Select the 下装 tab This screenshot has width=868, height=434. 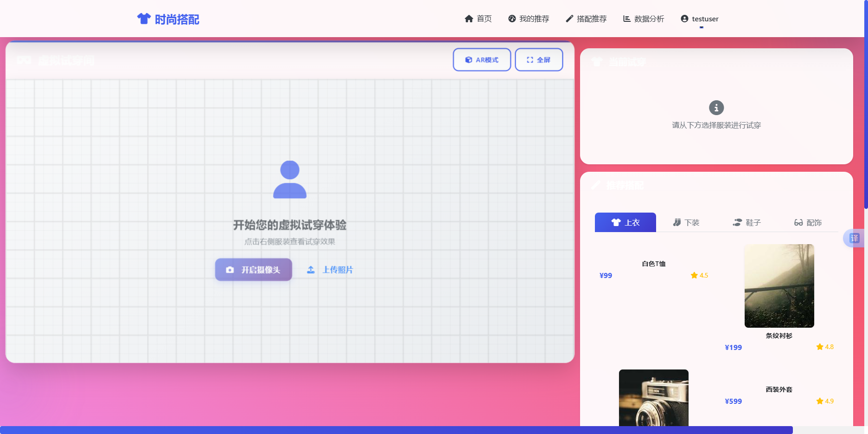tap(686, 222)
